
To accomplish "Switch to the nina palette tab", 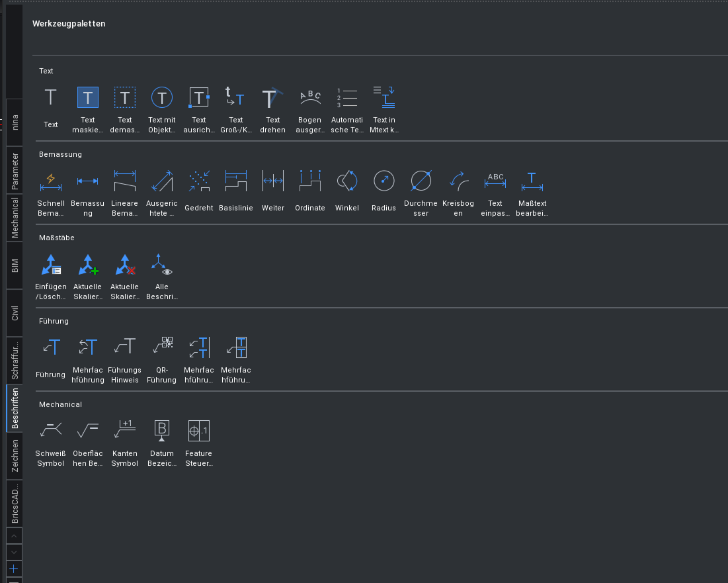I will click(x=15, y=122).
